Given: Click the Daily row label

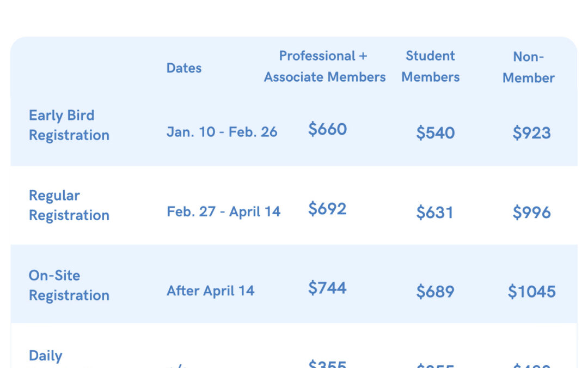Looking at the screenshot, I should 45,355.
